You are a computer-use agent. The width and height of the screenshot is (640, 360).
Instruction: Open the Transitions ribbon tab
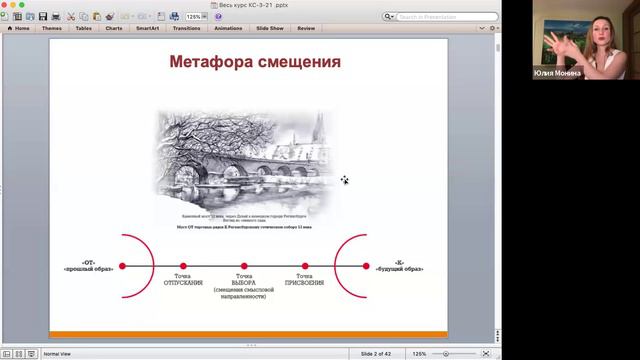(187, 28)
